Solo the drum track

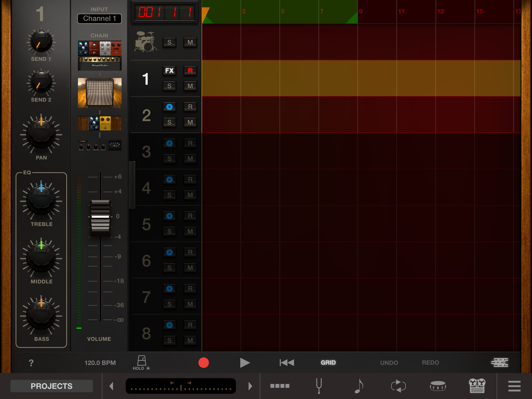[169, 42]
